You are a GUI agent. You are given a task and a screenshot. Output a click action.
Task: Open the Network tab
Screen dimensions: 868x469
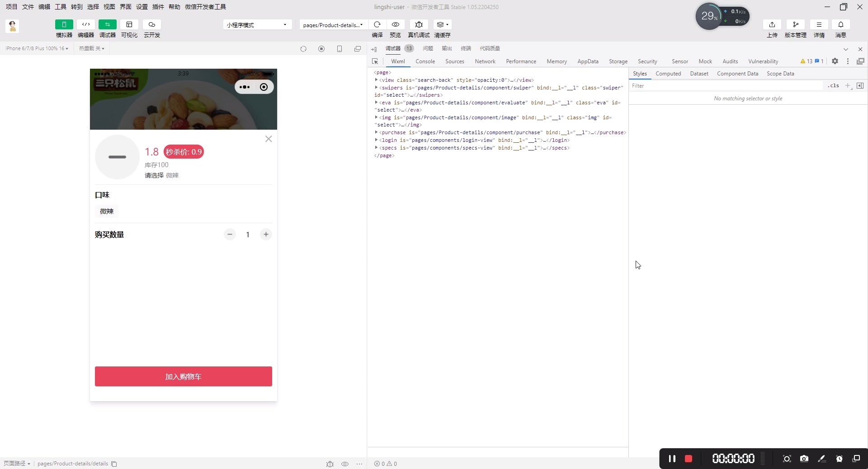485,61
